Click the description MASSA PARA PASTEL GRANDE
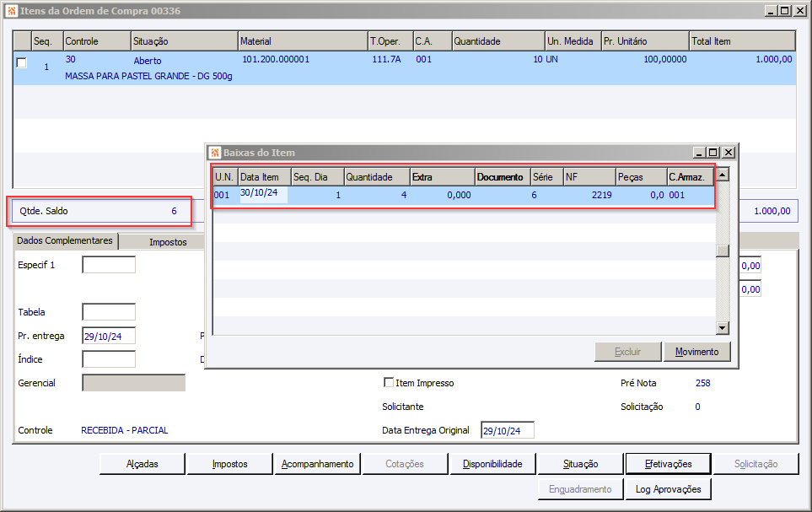812x512 pixels. point(148,76)
